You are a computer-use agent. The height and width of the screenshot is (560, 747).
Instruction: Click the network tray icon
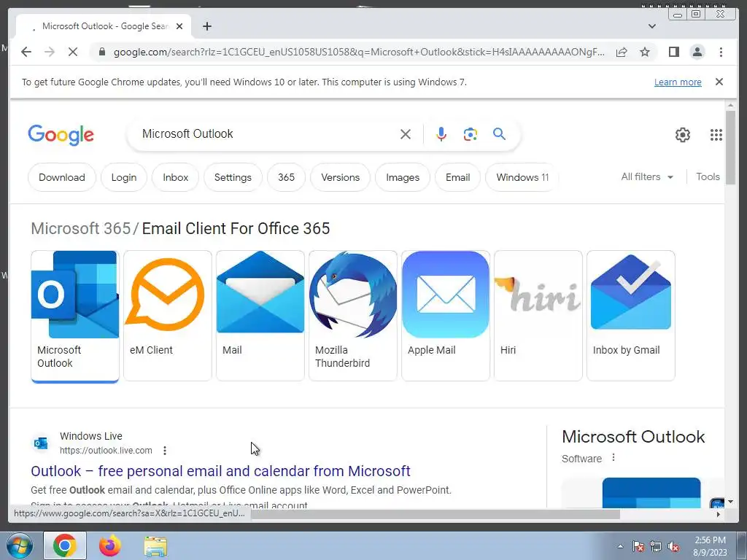(656, 547)
